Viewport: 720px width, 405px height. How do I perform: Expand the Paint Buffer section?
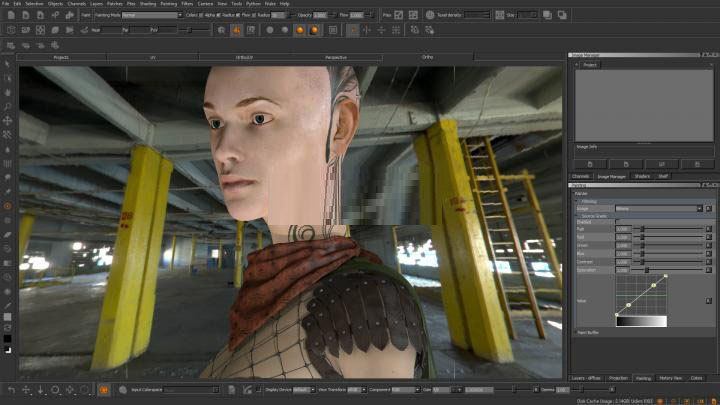(577, 332)
